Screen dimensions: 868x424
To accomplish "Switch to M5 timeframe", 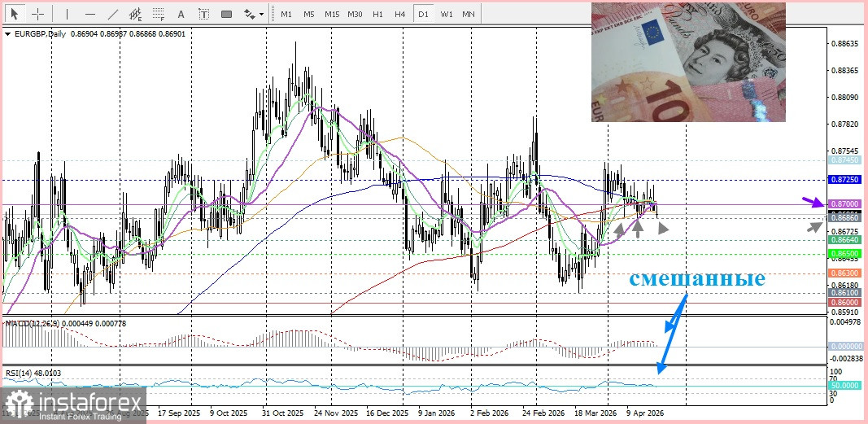I will click(x=309, y=14).
